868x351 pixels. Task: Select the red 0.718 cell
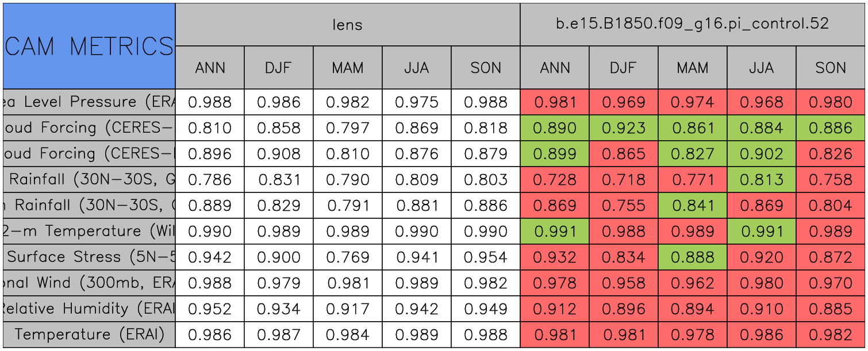623,180
